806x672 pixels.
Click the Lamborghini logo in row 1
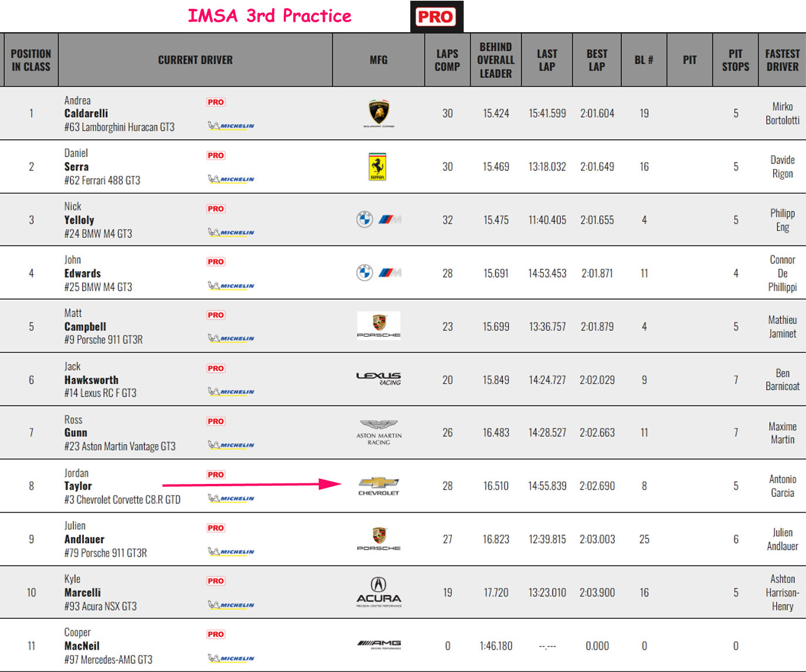(379, 112)
